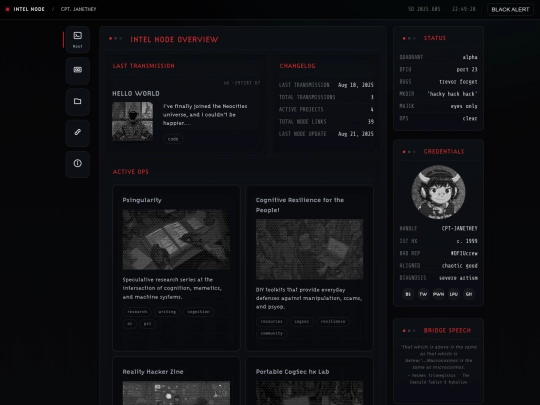Click the Cognitive Resilience project image
The width and height of the screenshot is (540, 405).
pos(309,249)
